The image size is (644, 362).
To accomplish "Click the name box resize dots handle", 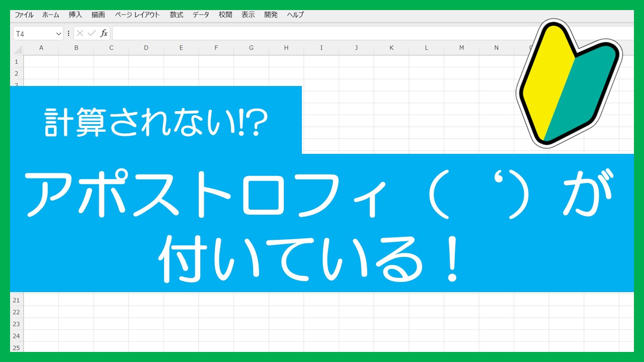I will (68, 33).
